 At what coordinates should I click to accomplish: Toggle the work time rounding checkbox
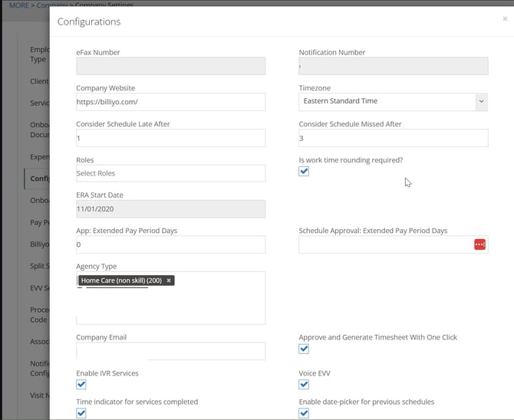click(x=304, y=172)
